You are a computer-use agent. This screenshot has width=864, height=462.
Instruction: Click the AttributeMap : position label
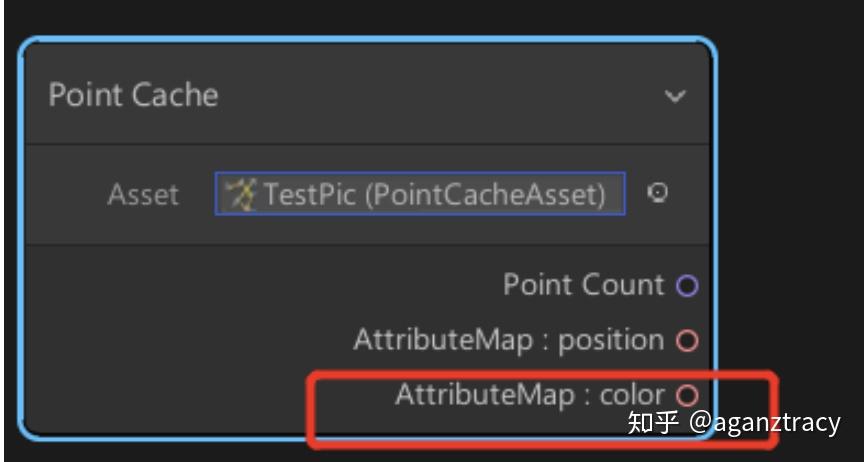pyautogui.click(x=508, y=340)
